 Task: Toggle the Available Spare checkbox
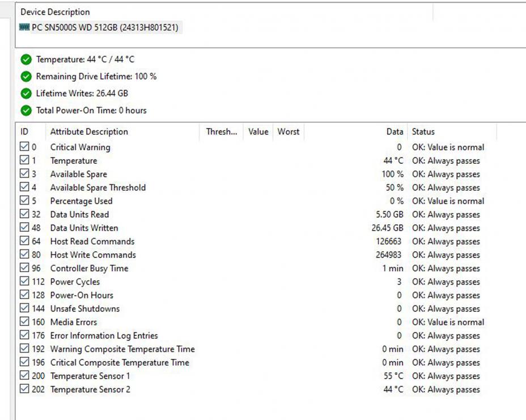24,174
